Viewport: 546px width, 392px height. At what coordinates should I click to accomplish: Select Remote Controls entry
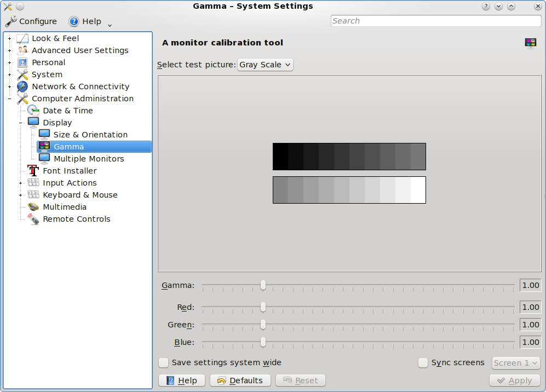[x=77, y=219]
